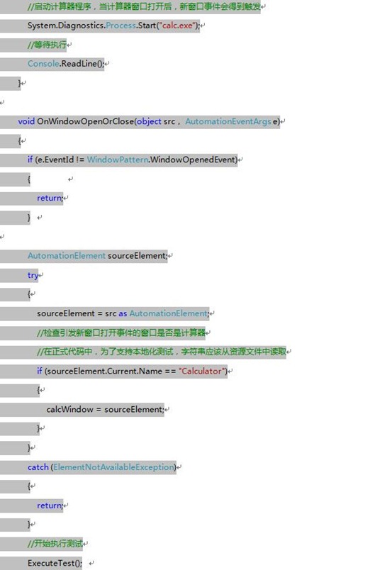
Task: Click the System.Diagnostics.Process.Start("calc.exe") line
Action: (x=114, y=26)
